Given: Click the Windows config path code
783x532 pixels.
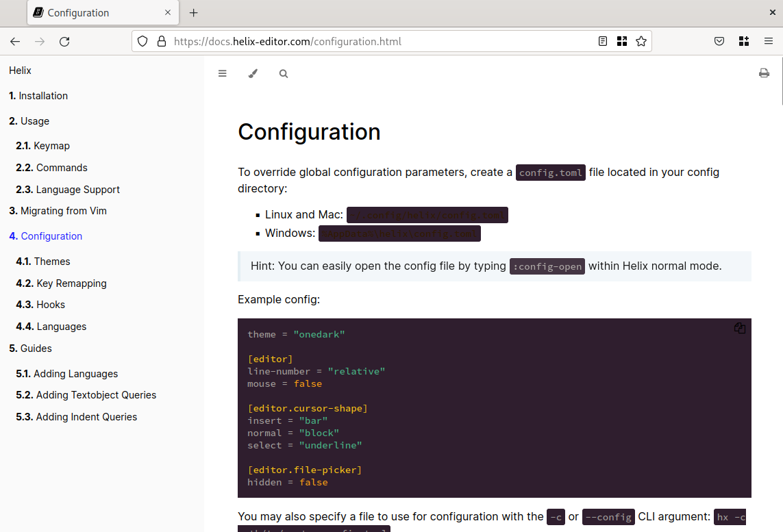Looking at the screenshot, I should tap(399, 233).
